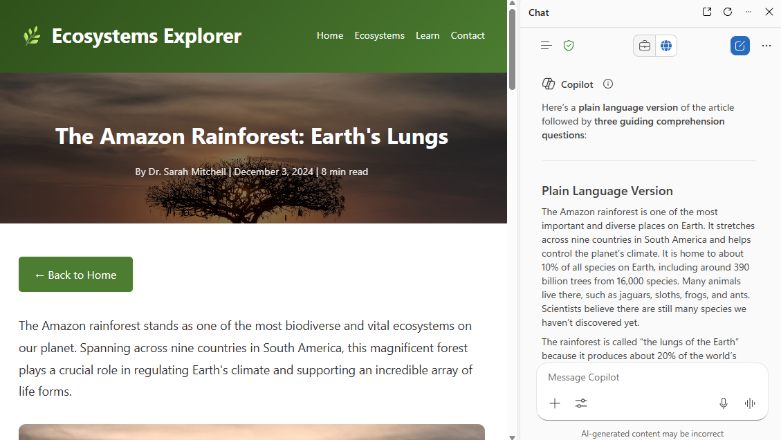The image size is (781, 440).
Task: Open the chat history hamburger menu
Action: click(x=546, y=46)
